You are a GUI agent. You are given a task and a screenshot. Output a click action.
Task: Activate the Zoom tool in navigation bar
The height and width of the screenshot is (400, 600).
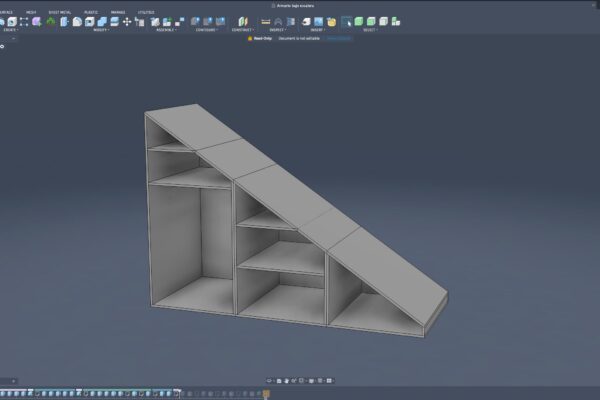[294, 381]
